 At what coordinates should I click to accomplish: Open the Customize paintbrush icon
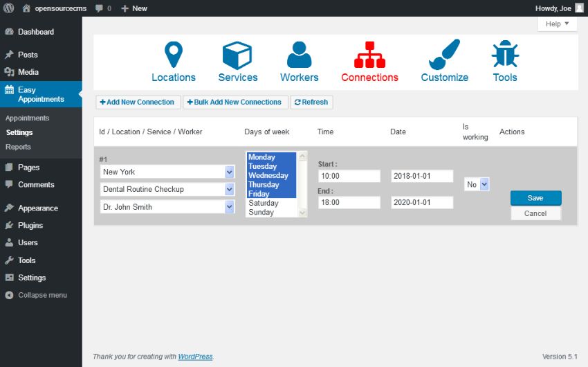(444, 55)
